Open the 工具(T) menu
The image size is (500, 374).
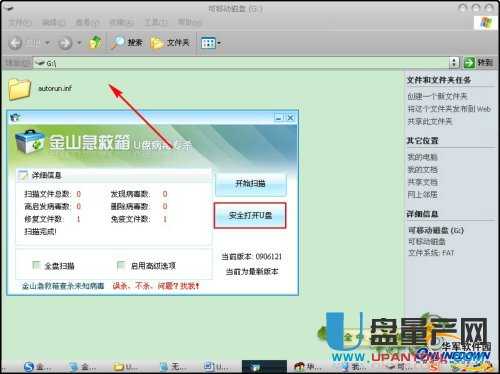click(x=156, y=23)
